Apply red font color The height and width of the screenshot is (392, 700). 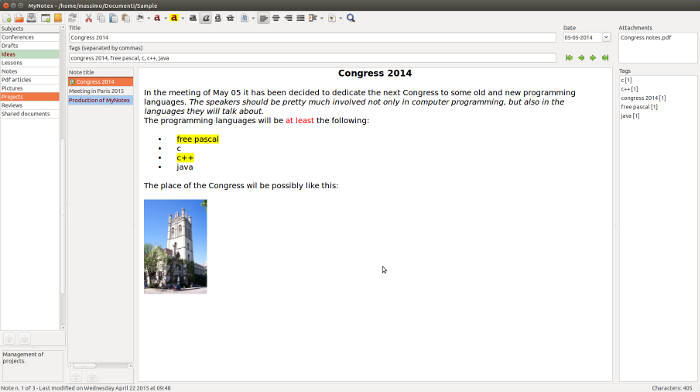click(157, 18)
